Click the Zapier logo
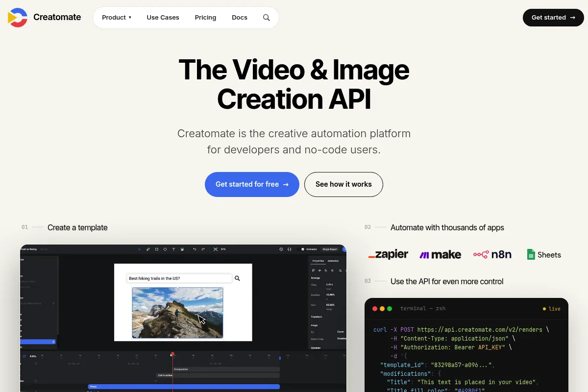 coord(389,254)
